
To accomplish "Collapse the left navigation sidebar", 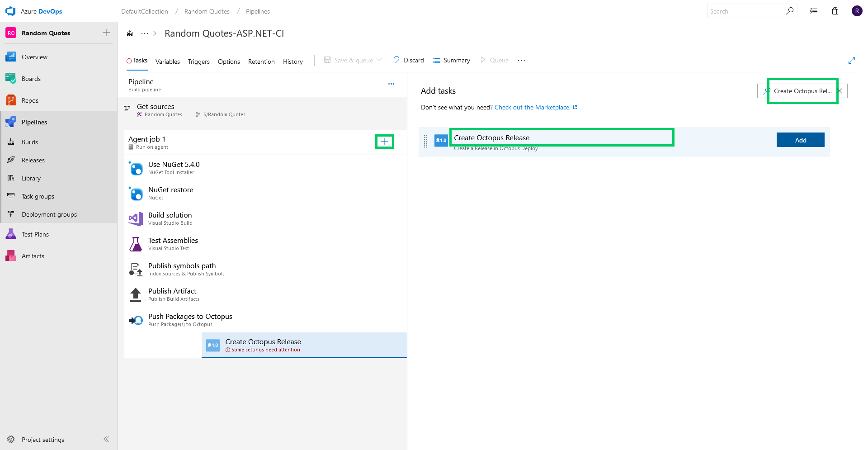I will [106, 439].
